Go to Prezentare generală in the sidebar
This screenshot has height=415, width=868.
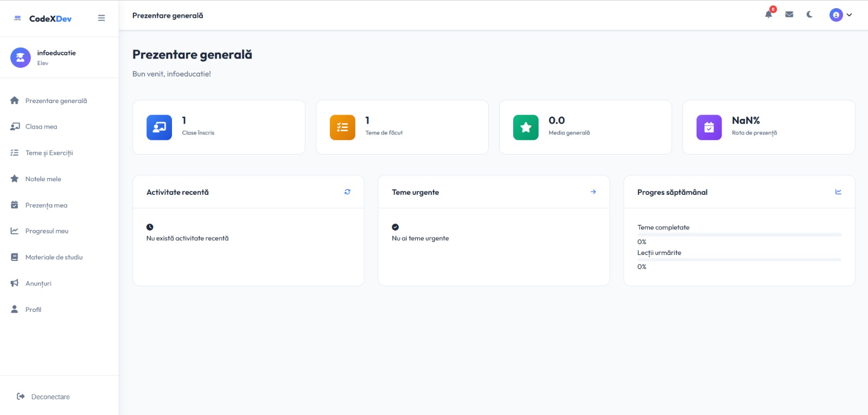pos(59,101)
